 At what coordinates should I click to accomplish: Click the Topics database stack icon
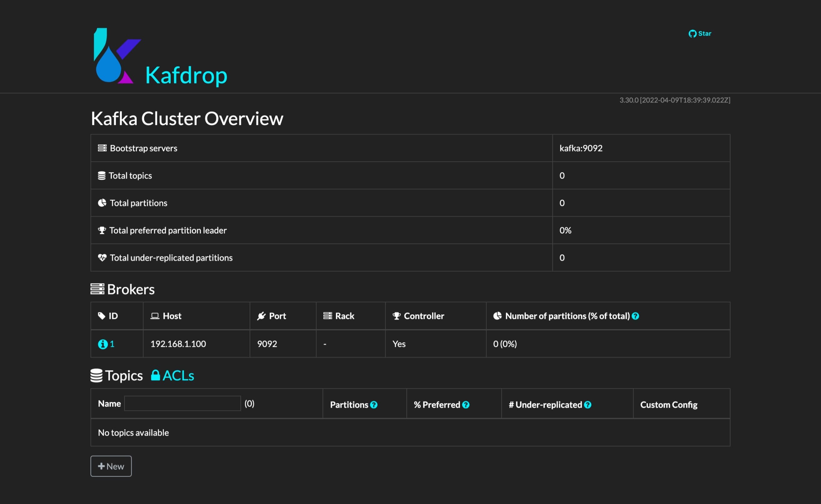(x=96, y=375)
